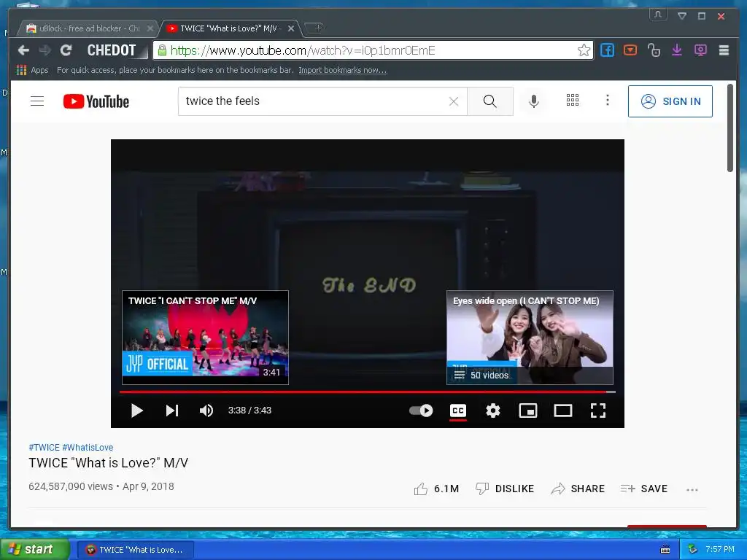This screenshot has height=560, width=747.
Task: Click the red video progress bar
Action: [368, 392]
